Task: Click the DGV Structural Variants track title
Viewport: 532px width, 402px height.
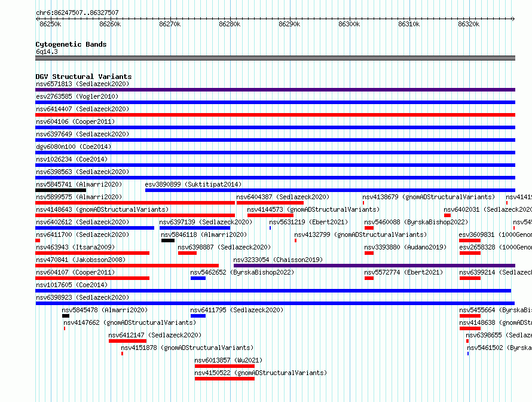Action: pos(84,77)
